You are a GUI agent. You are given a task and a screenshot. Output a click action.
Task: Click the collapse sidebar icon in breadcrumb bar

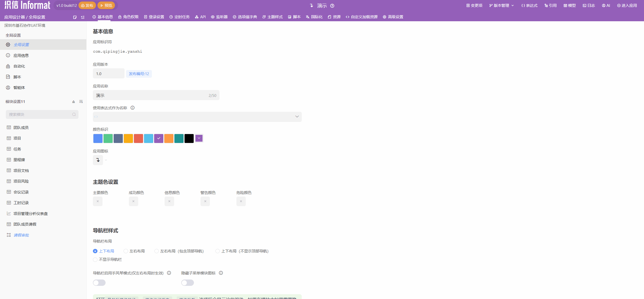[x=83, y=17]
